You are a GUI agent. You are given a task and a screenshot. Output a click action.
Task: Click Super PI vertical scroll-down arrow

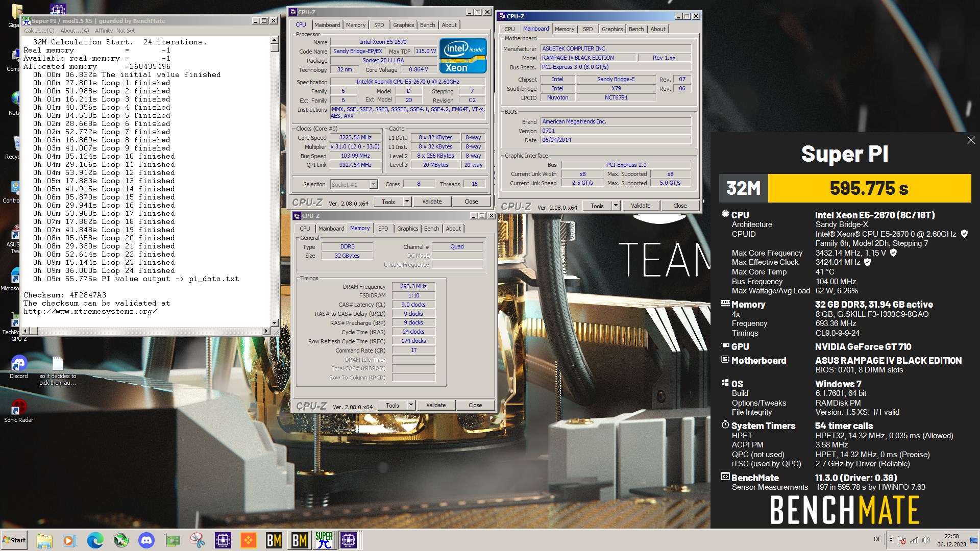click(x=274, y=322)
